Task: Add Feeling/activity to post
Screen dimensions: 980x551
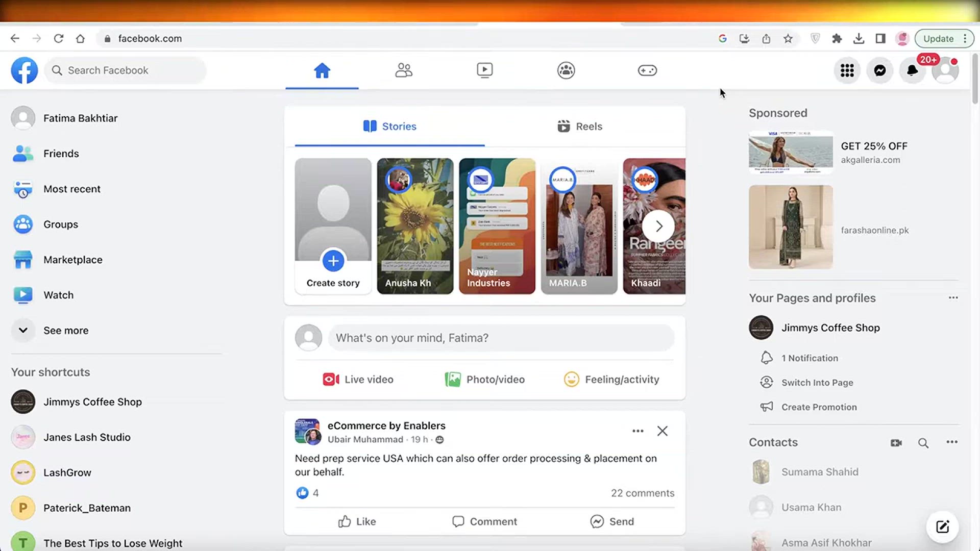Action: coord(611,380)
